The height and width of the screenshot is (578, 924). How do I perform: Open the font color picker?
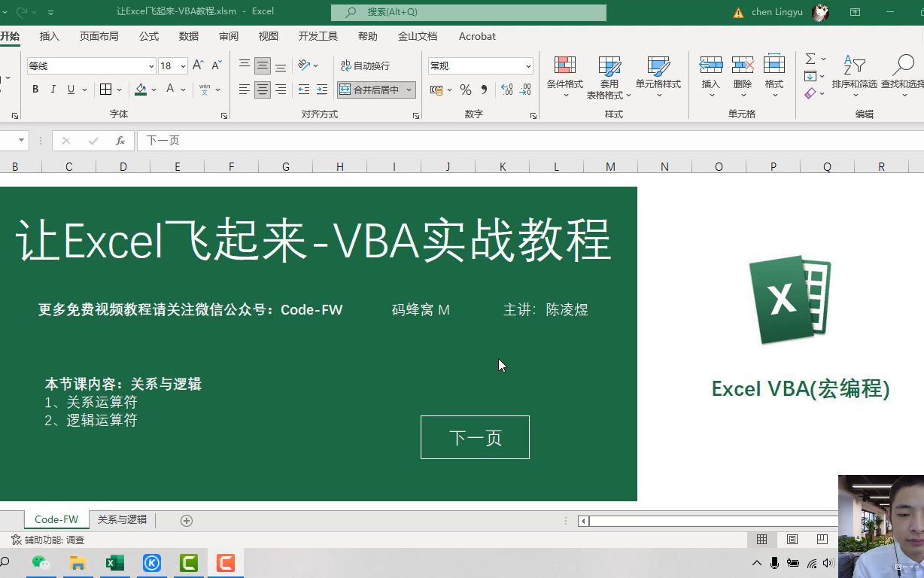click(x=172, y=89)
